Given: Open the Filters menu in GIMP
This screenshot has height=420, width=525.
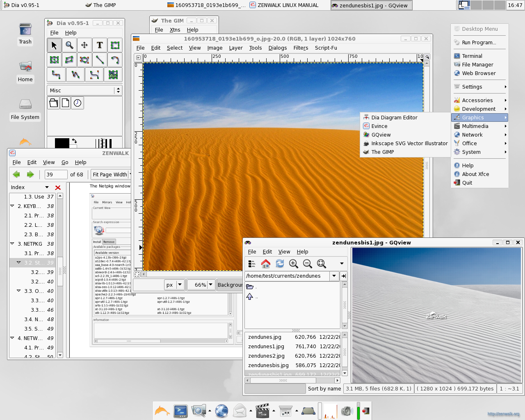Looking at the screenshot, I should pos(301,48).
